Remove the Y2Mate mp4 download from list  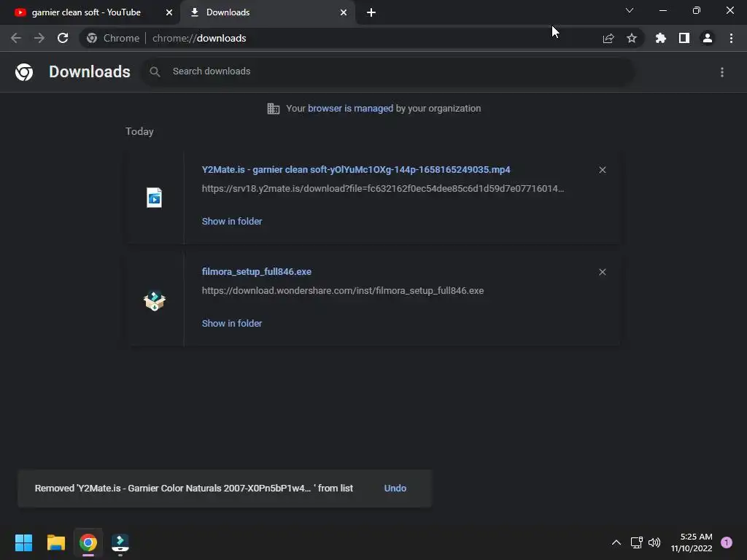click(x=602, y=170)
